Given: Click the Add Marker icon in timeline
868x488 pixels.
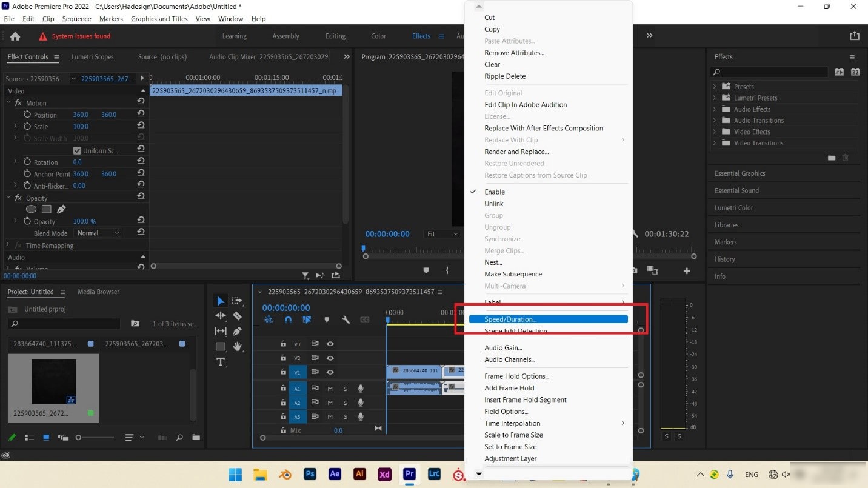Looking at the screenshot, I should 327,319.
